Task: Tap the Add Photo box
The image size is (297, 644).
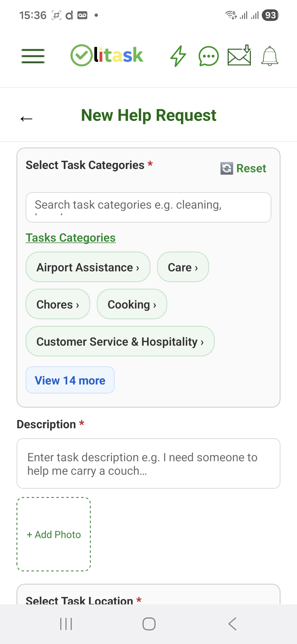Action: [54, 534]
